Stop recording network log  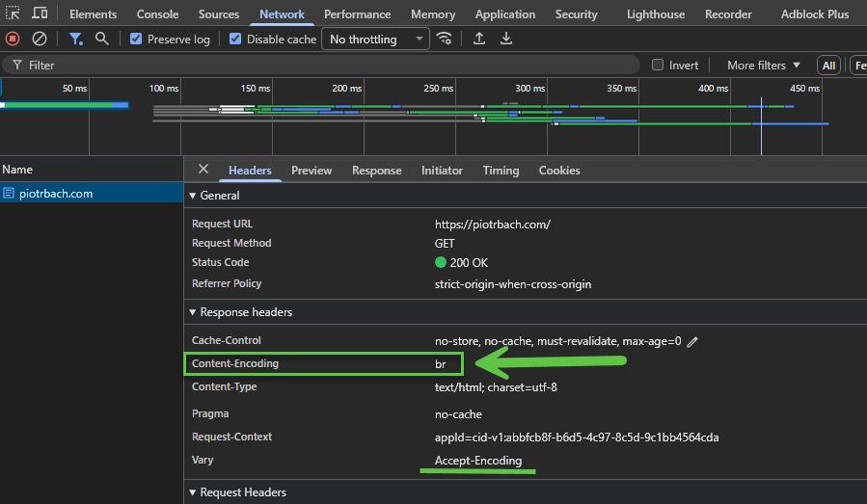coord(13,39)
